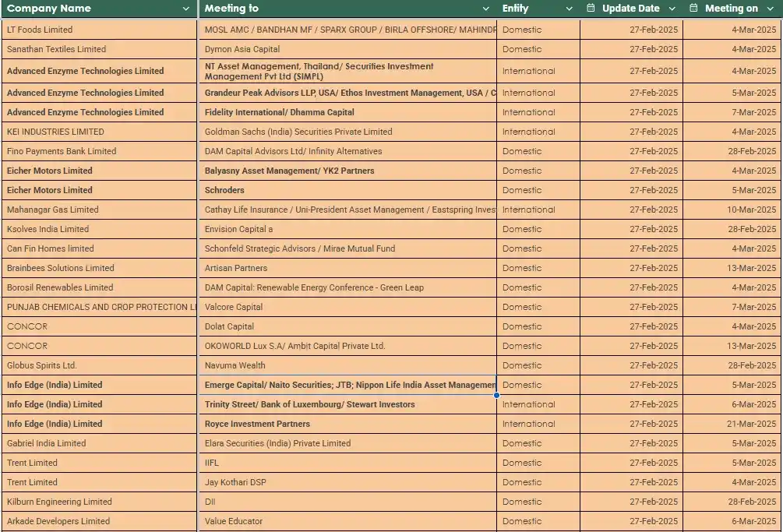The height and width of the screenshot is (532, 783).
Task: Select DAM Capital Advisors Ltd/ Infinity Alternatives
Action: [347, 151]
